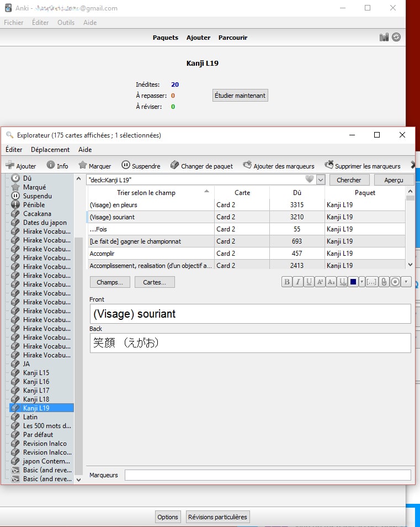
Task: Toggle italic text formatting
Action: (297, 282)
